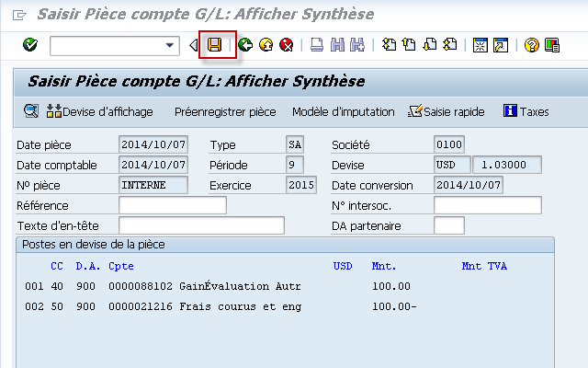This screenshot has width=588, height=368.
Task: Expand the command field dropdown arrow
Action: pos(170,44)
